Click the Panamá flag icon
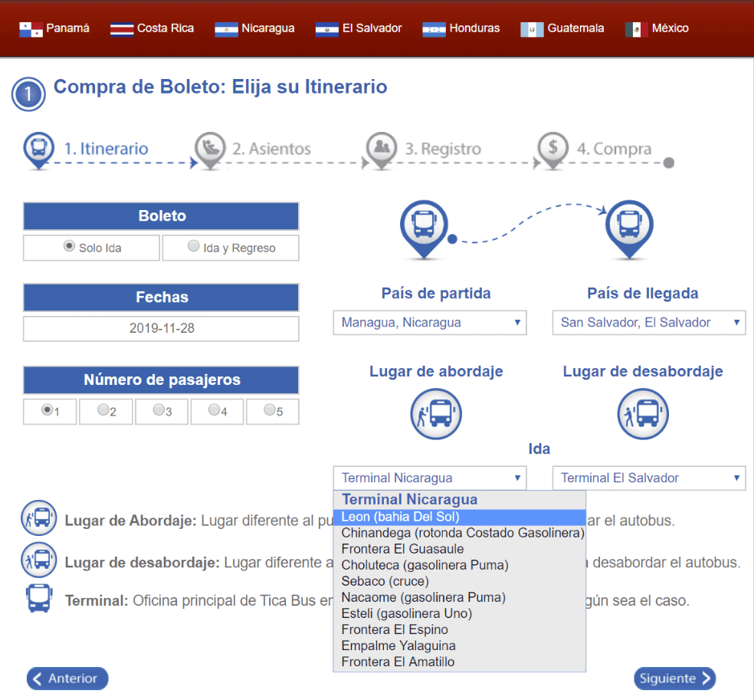The image size is (754, 700). click(x=31, y=29)
